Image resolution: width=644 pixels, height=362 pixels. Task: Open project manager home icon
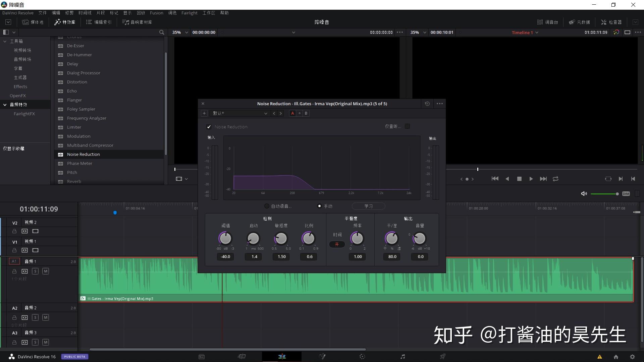(x=616, y=357)
